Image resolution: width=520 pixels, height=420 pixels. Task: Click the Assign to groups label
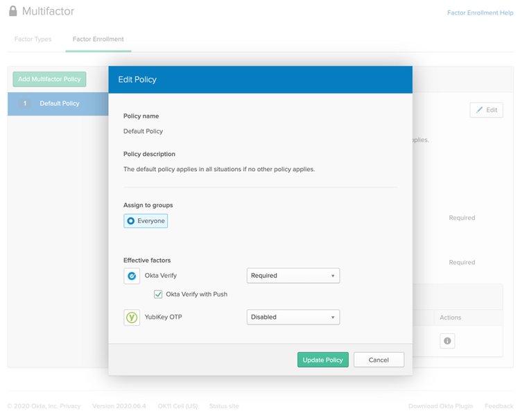pos(148,205)
